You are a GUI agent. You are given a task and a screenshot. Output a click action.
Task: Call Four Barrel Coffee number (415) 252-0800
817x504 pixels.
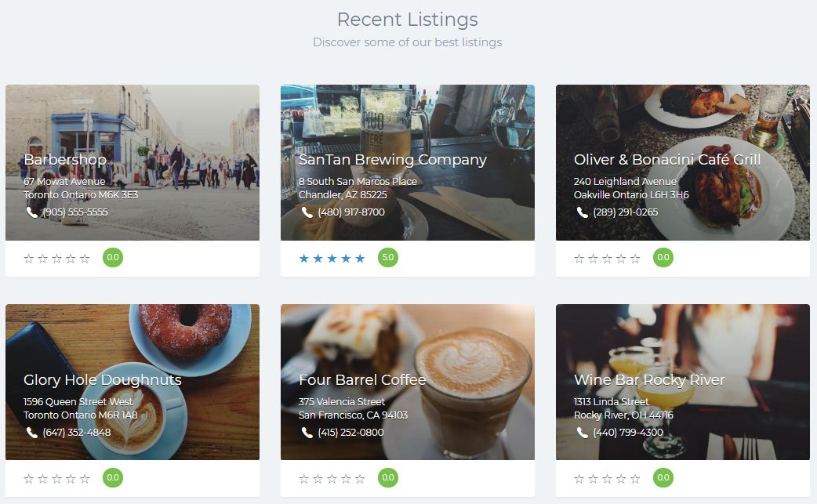point(350,433)
